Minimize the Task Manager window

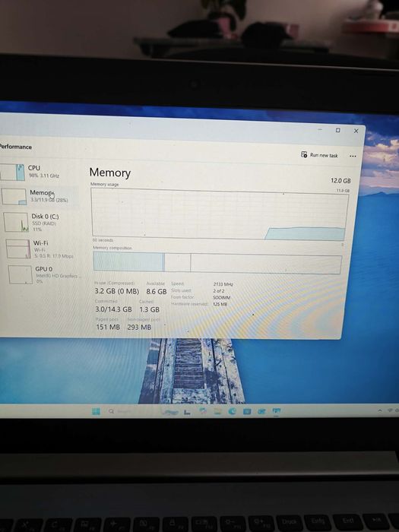click(320, 130)
